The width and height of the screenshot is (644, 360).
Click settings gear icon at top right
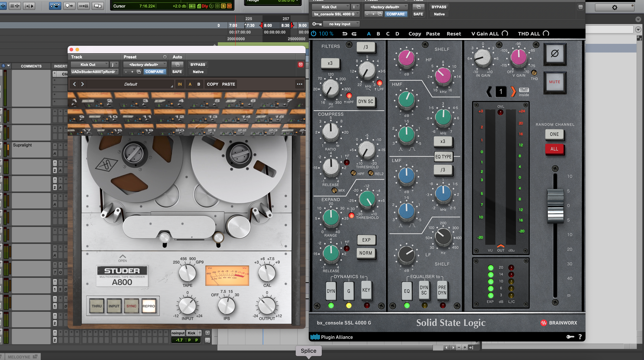pyautogui.click(x=615, y=7)
